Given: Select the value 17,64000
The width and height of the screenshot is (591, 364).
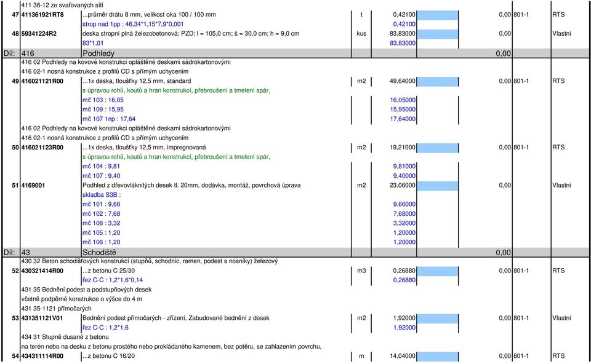Looking at the screenshot, I should (403, 119).
